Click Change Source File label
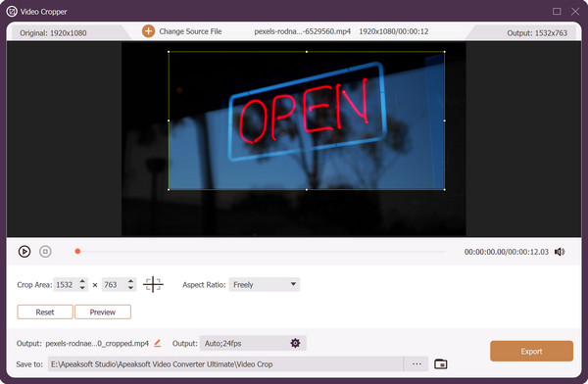 pos(190,31)
